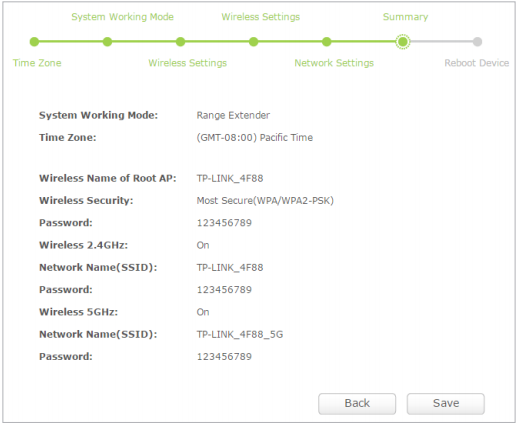518x426 pixels.
Task: Click the Root AP name TP-LINK_4F88
Action: pos(230,178)
